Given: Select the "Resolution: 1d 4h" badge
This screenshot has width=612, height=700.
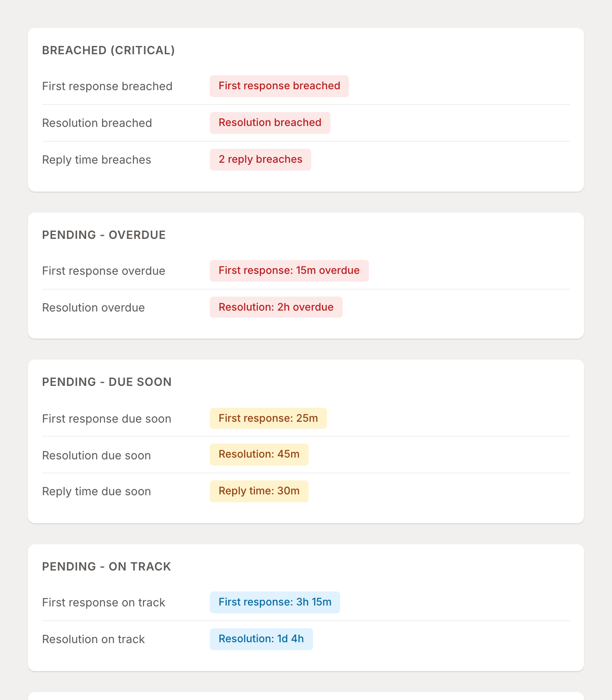Looking at the screenshot, I should click(261, 639).
